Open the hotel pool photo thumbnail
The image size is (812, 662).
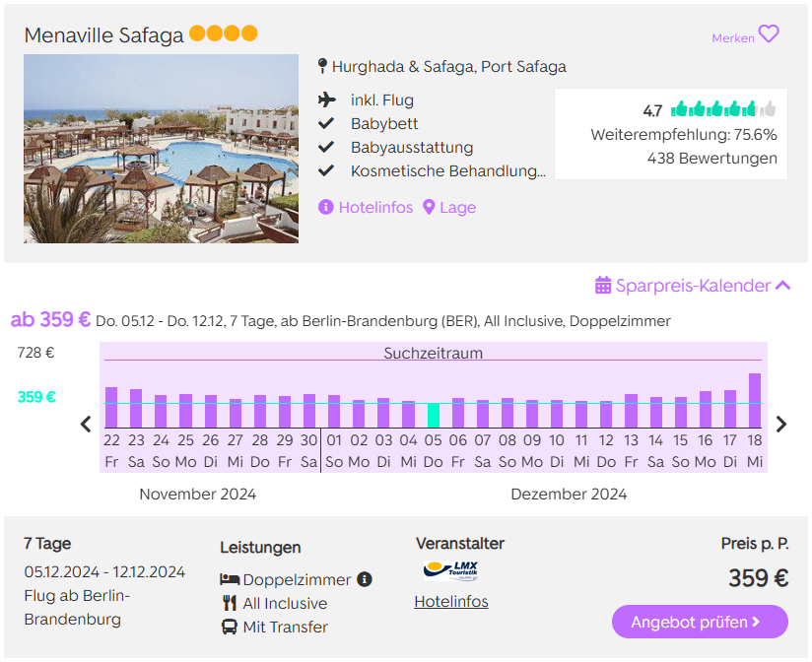[x=161, y=149]
